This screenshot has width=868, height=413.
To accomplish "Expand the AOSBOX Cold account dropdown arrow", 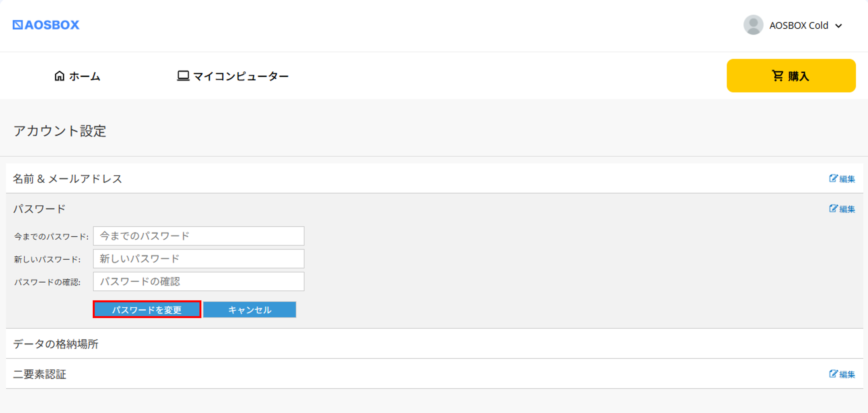I will pyautogui.click(x=839, y=26).
